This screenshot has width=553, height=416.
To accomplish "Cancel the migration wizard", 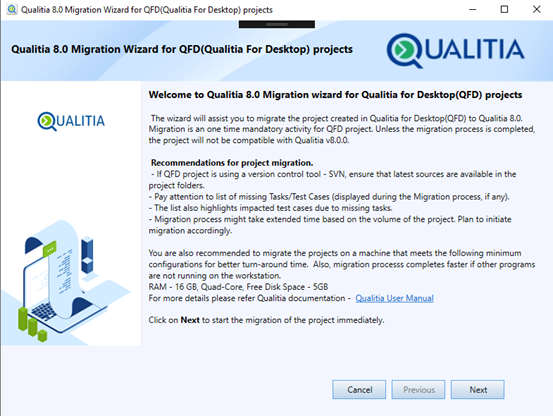I will (x=359, y=390).
